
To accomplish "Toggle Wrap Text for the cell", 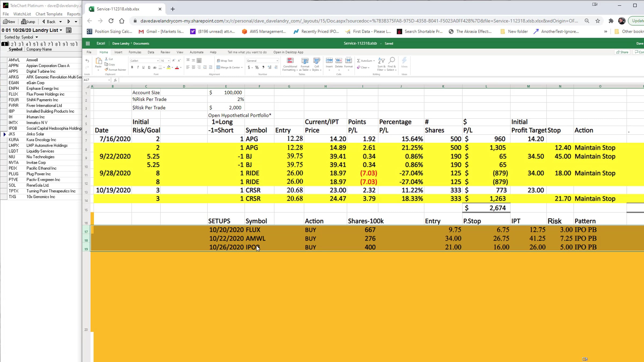I will point(225,61).
